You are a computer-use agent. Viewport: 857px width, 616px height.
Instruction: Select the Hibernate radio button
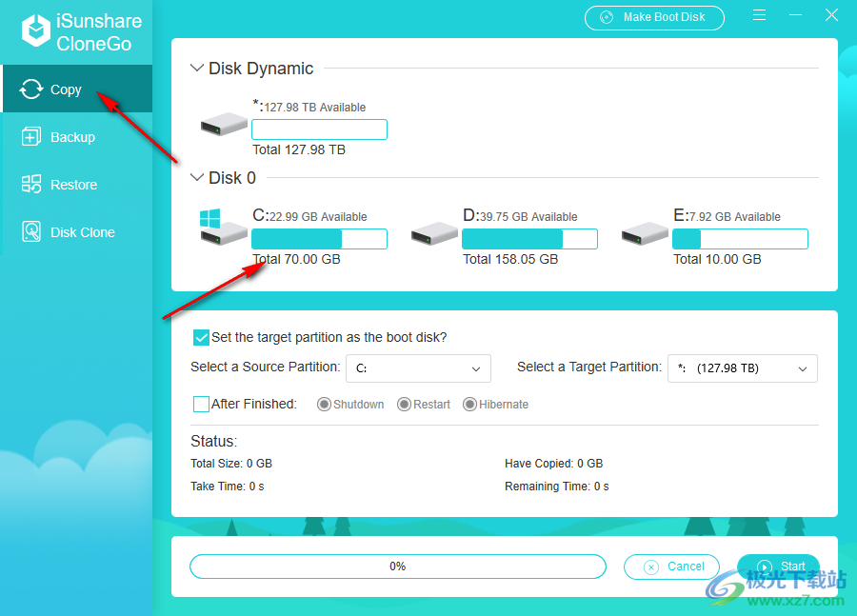coord(469,405)
